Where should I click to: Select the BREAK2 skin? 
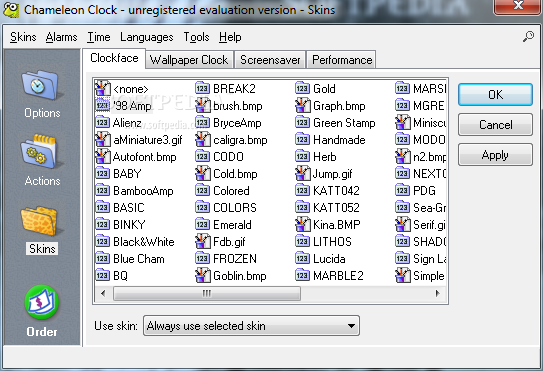click(234, 89)
